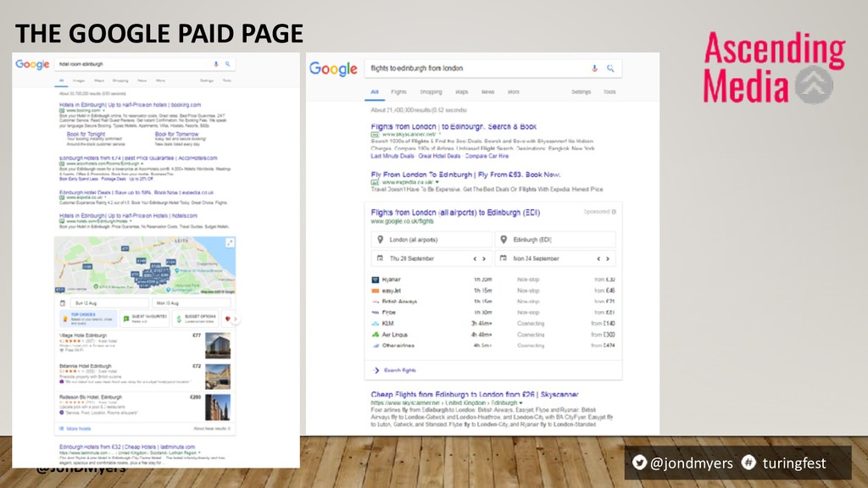Click the Book for Tomorrow sitelink
868x488 pixels.
click(x=176, y=134)
